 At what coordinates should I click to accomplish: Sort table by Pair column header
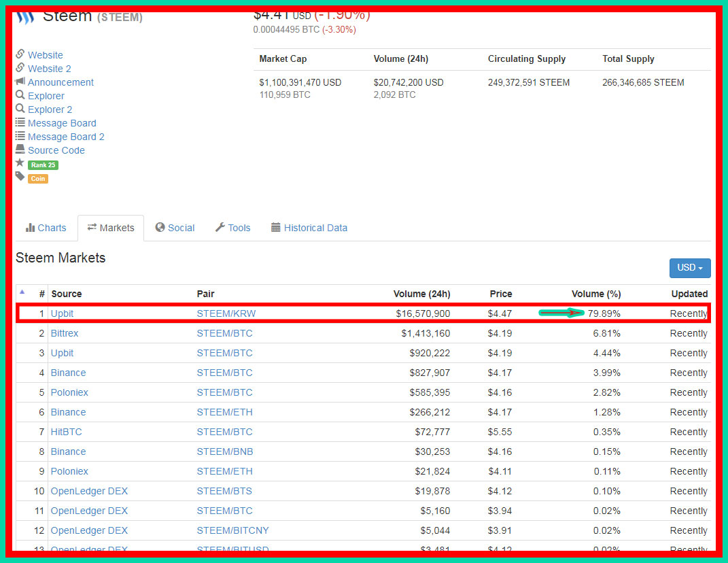click(205, 294)
